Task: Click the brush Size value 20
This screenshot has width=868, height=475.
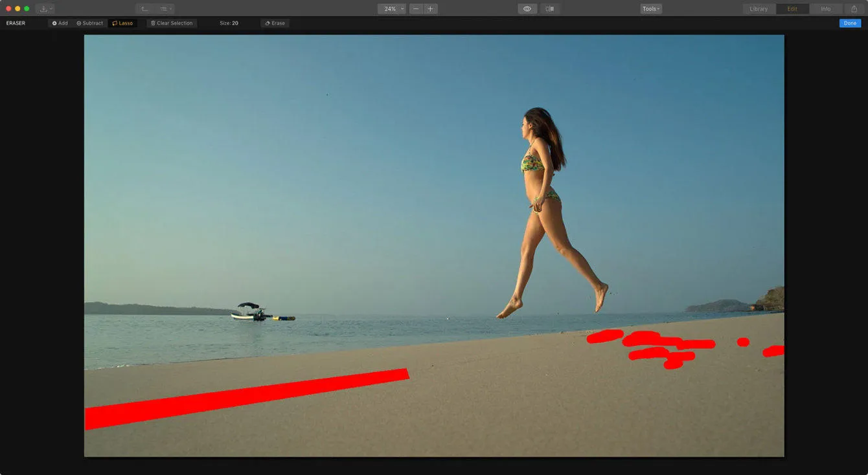Action: (234, 23)
